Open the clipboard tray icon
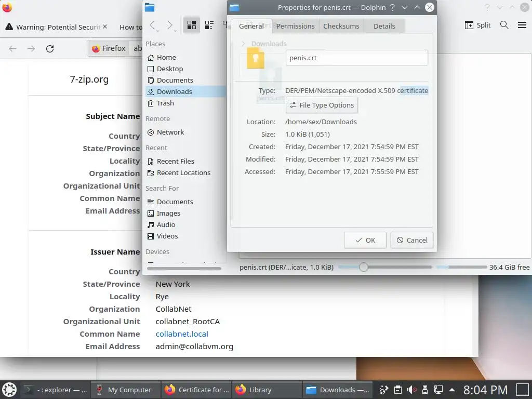 click(x=397, y=390)
